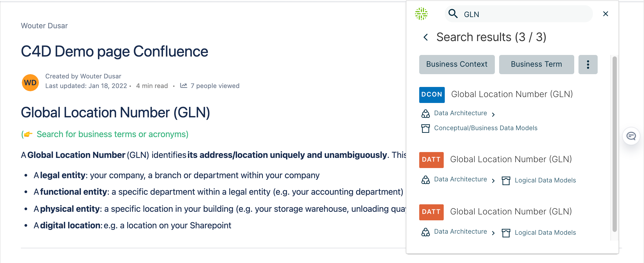Screen dimensions: 644x263
Task: Open the people viewed analytics icon
Action: (x=184, y=86)
